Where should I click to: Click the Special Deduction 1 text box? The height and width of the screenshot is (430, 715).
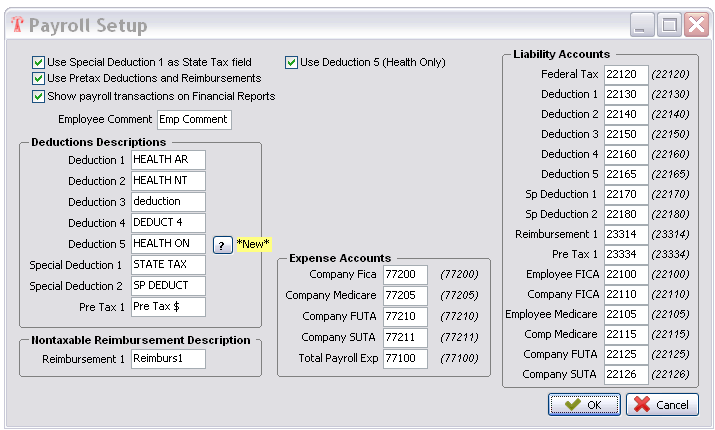tap(167, 265)
